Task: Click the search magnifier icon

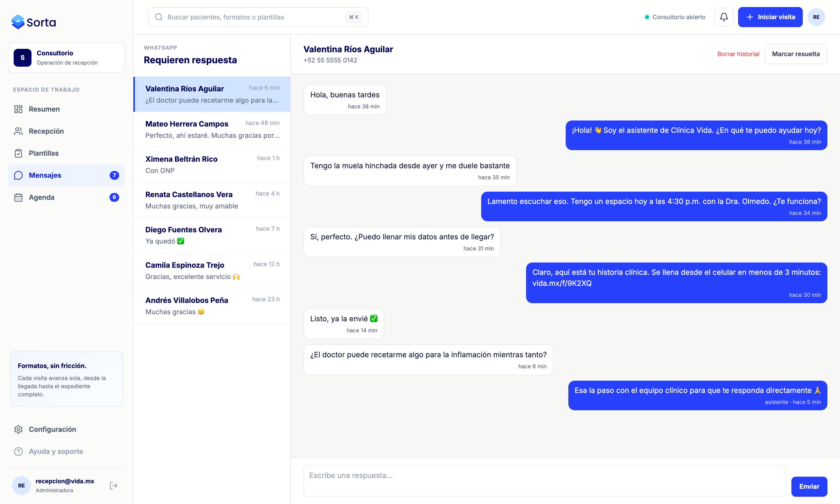Action: [159, 17]
